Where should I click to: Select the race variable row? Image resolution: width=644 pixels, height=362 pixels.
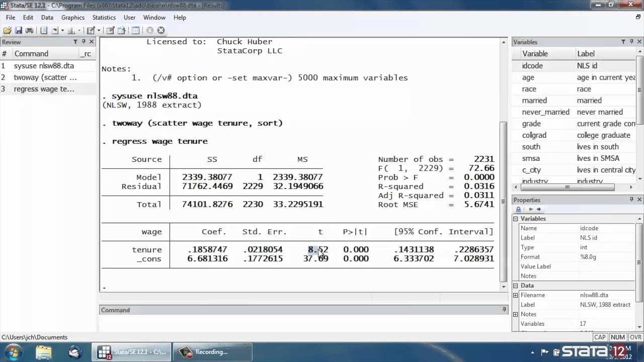click(575, 89)
